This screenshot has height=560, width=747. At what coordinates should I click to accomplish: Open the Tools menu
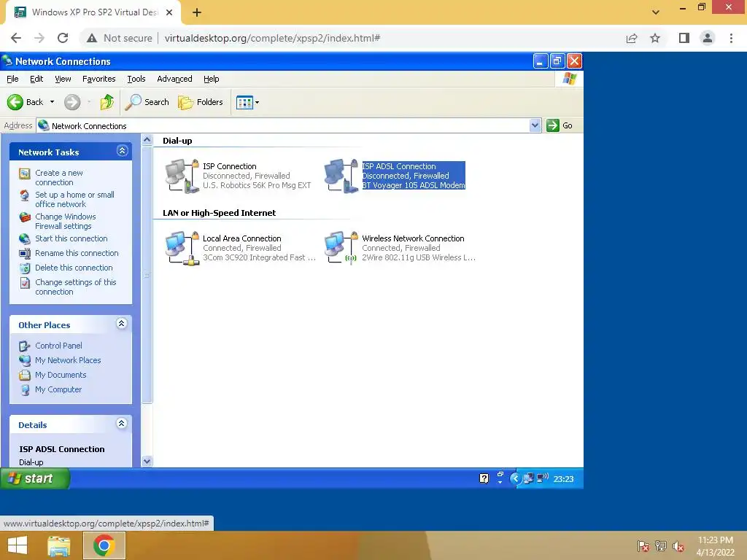[136, 79]
